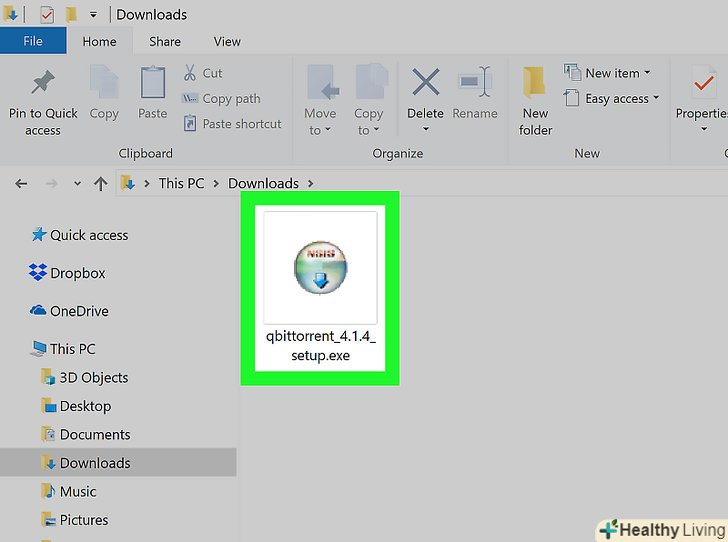Open the recent locations dropdown arrow
The width and height of the screenshot is (728, 542).
coord(77,183)
